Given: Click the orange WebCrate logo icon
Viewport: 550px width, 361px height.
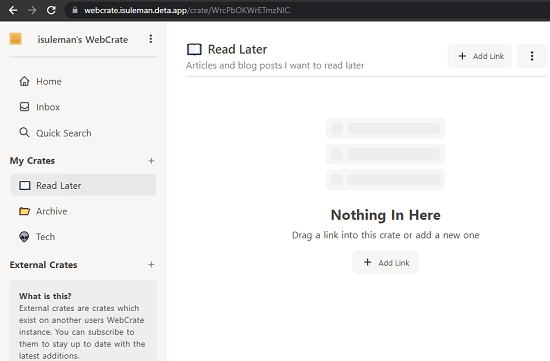Looking at the screenshot, I should point(15,39).
